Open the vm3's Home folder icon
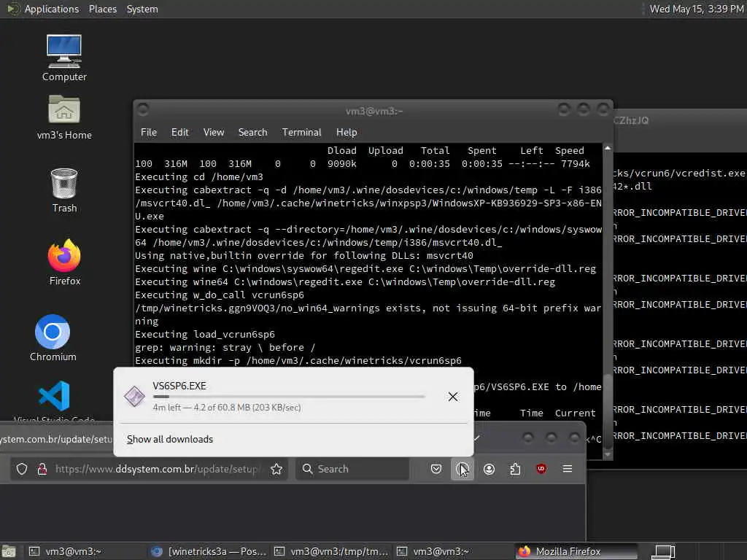 (64, 117)
